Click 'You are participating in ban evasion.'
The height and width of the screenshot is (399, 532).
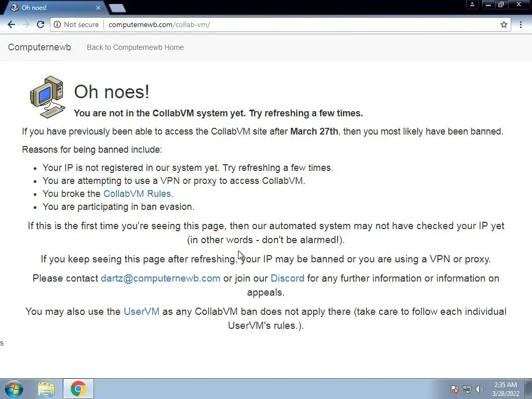tap(118, 207)
